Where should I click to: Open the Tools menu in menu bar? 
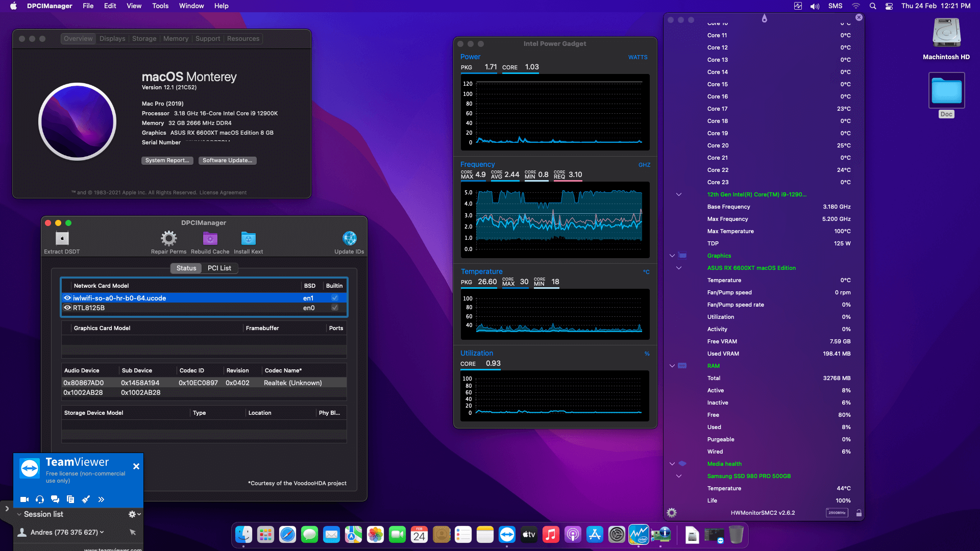160,6
